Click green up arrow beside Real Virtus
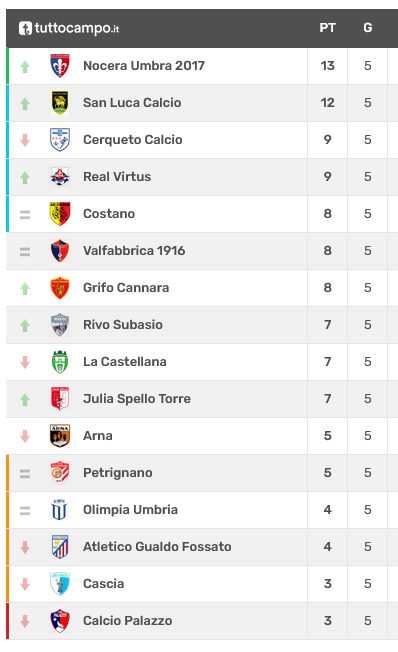398x652 pixels. click(x=25, y=178)
